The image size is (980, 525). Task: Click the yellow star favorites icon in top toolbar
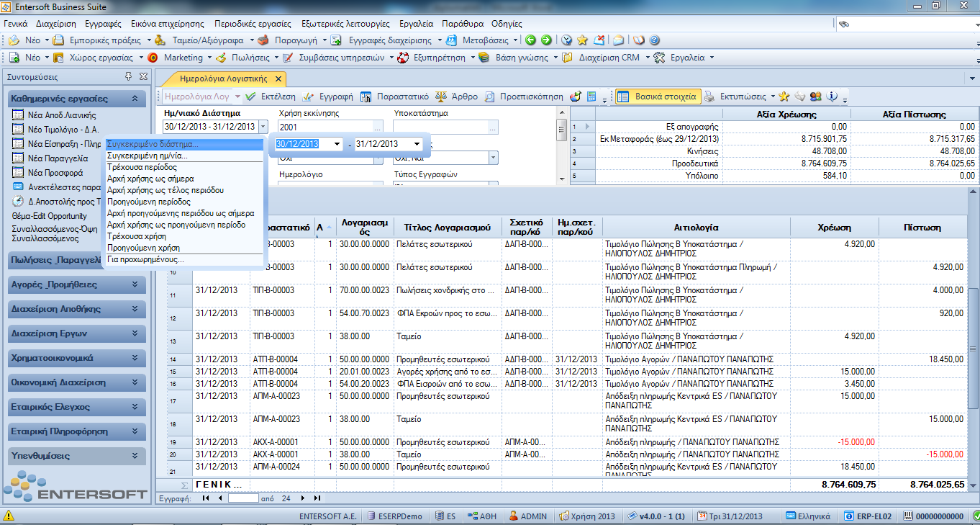coord(582,40)
